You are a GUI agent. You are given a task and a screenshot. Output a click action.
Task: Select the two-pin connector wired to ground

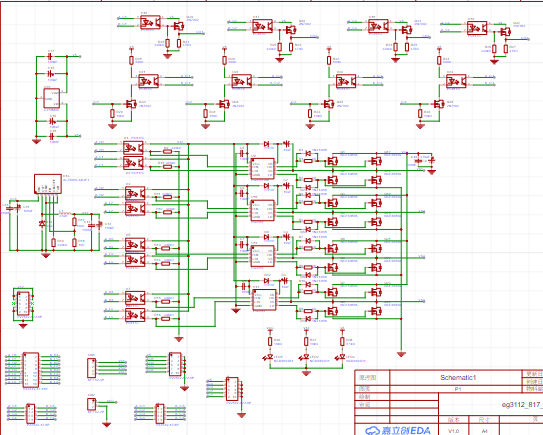pos(91,404)
